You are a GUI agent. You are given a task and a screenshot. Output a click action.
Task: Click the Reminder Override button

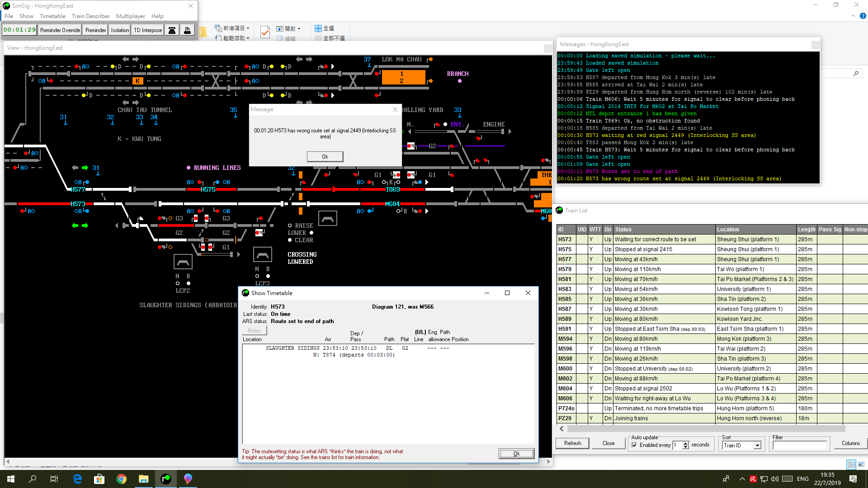(x=60, y=30)
